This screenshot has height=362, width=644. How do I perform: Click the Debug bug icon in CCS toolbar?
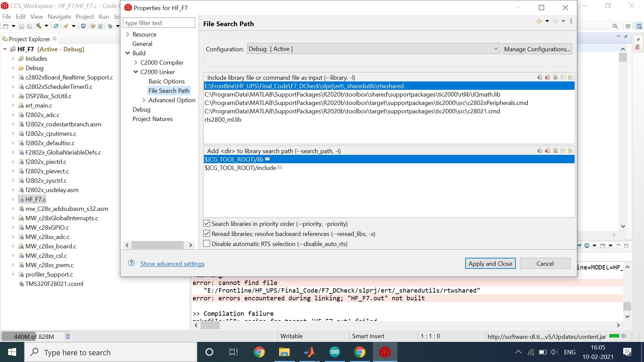tap(110, 26)
